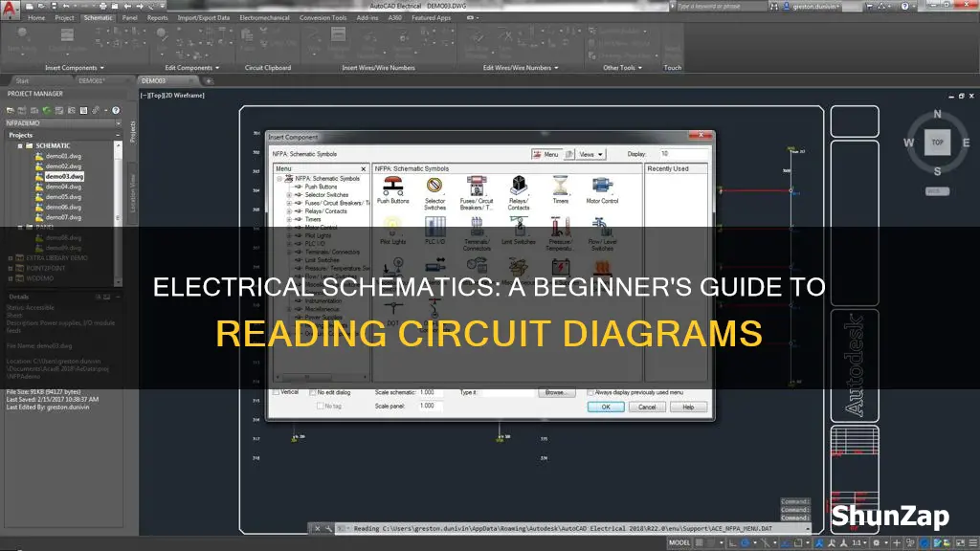
Task: Switch to the DEMO01* drawing tab
Action: (91, 81)
